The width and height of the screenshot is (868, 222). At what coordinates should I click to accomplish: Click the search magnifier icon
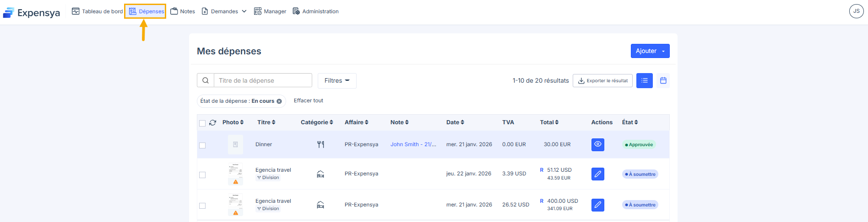206,80
